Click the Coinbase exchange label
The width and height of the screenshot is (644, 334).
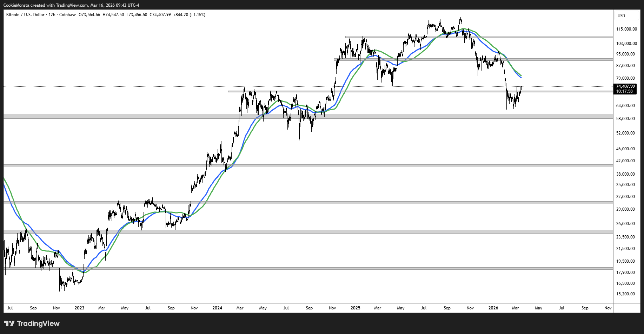[x=67, y=15]
